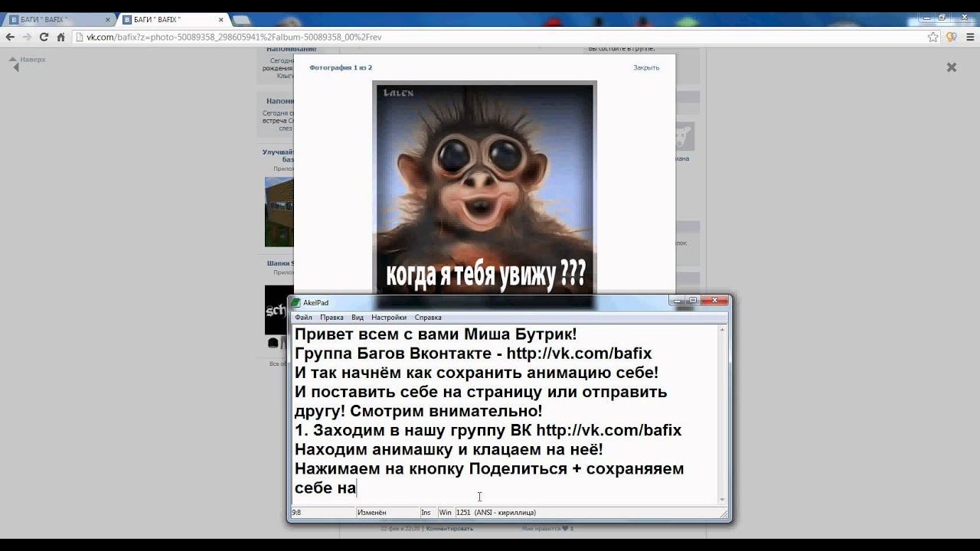This screenshot has height=551, width=980.
Task: Open the Справка menu in AkelPad
Action: click(x=428, y=317)
